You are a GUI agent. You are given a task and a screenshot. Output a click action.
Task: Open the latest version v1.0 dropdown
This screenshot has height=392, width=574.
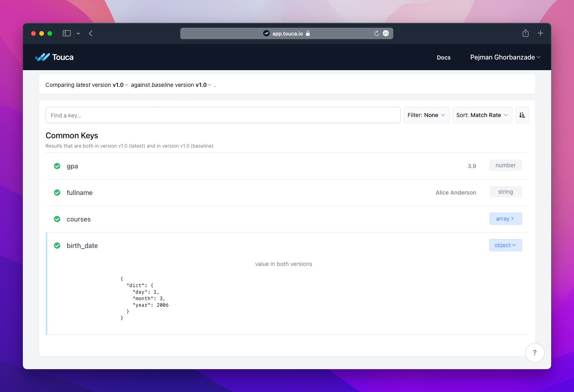[120, 85]
